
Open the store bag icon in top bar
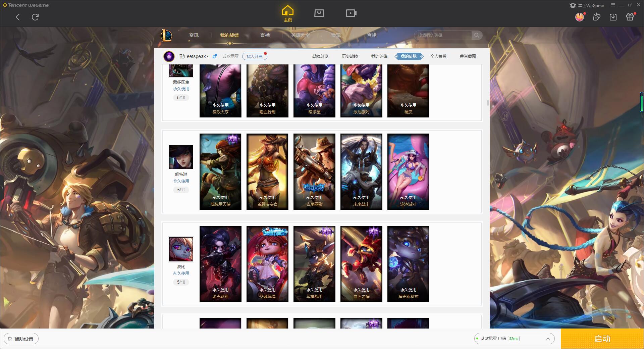coord(319,13)
